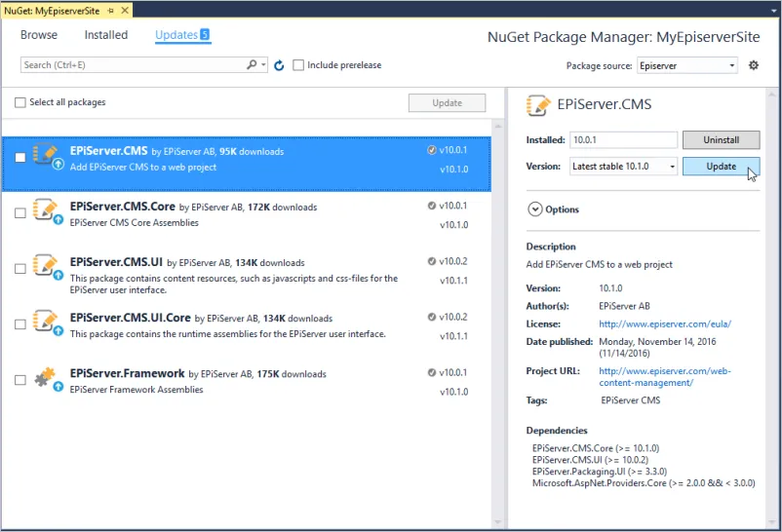Open the episerver.com/eula license link
The image size is (782, 532).
(x=665, y=324)
